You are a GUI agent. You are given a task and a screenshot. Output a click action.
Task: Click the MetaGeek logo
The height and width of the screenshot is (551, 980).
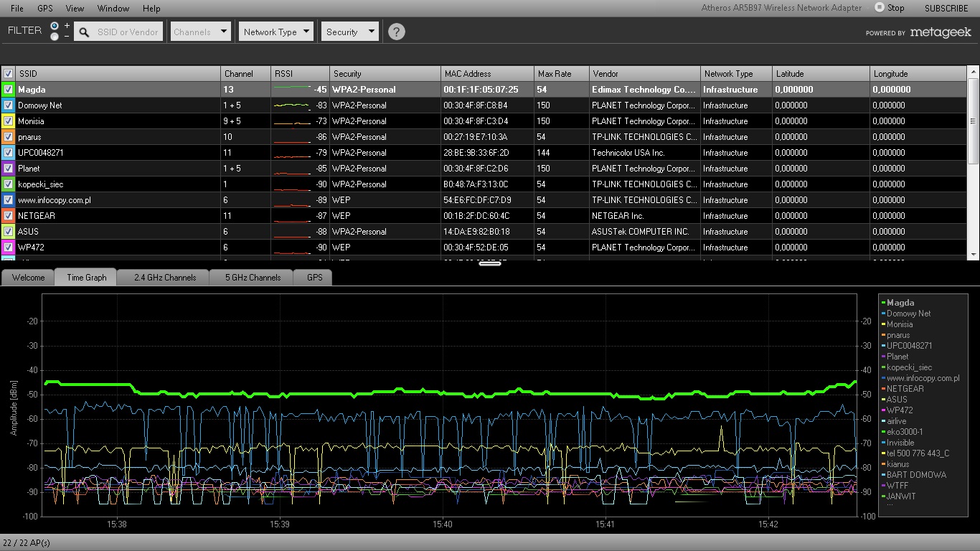pos(940,32)
